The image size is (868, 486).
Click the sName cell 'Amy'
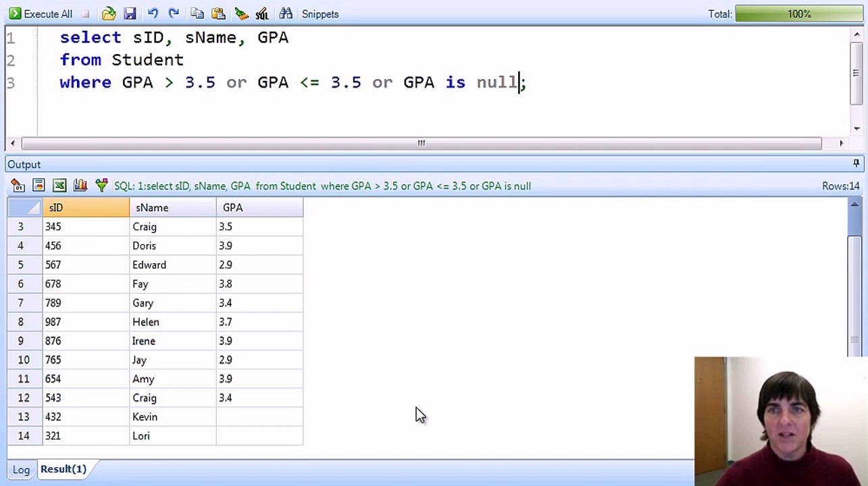pyautogui.click(x=172, y=379)
